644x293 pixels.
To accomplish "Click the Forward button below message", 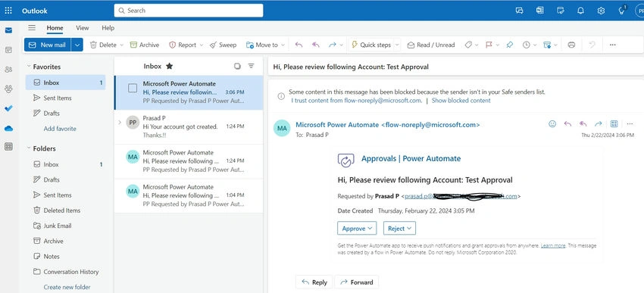I will point(357,282).
